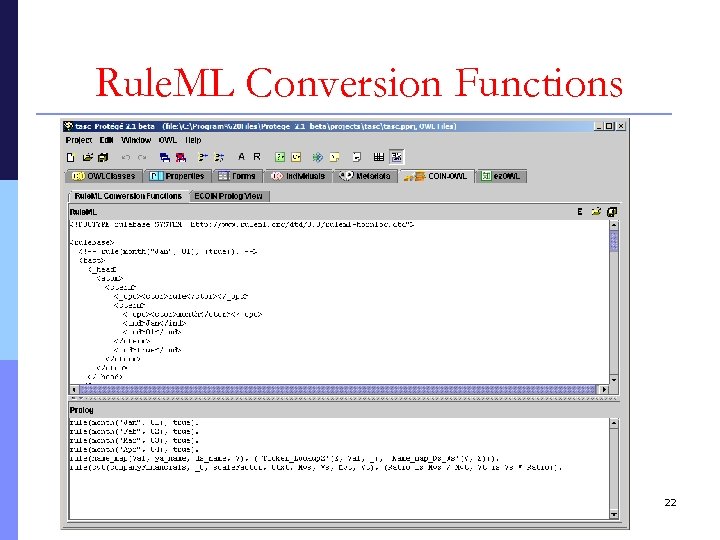Viewport: 720px width, 540px height.
Task: Switch to the ezOWL tab
Action: coord(501,176)
